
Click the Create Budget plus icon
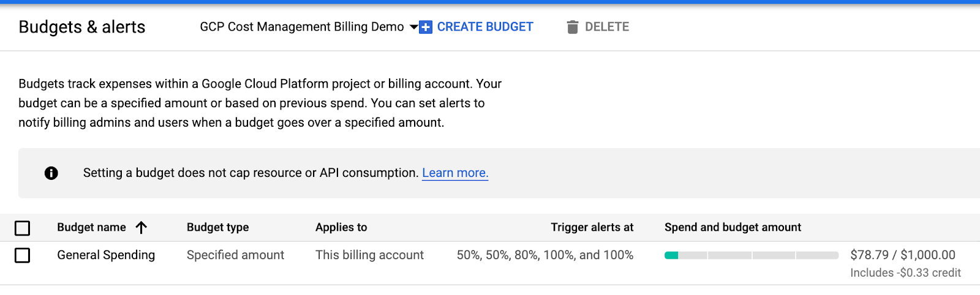click(426, 27)
